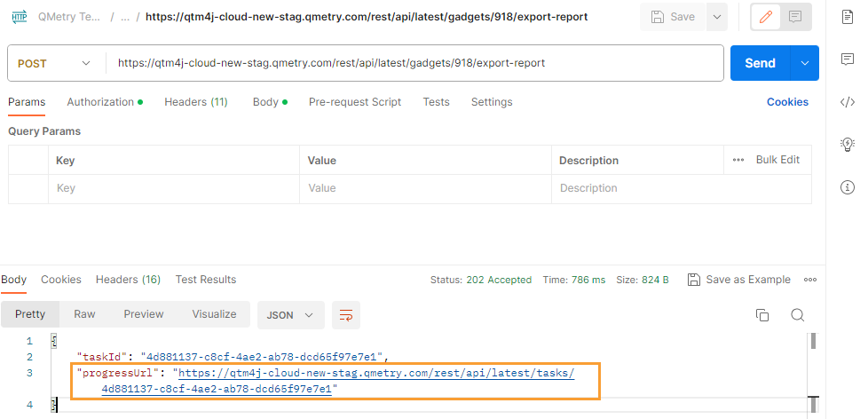This screenshot has height=419, width=868.
Task: Toggle the wrap lines icon
Action: [x=346, y=315]
